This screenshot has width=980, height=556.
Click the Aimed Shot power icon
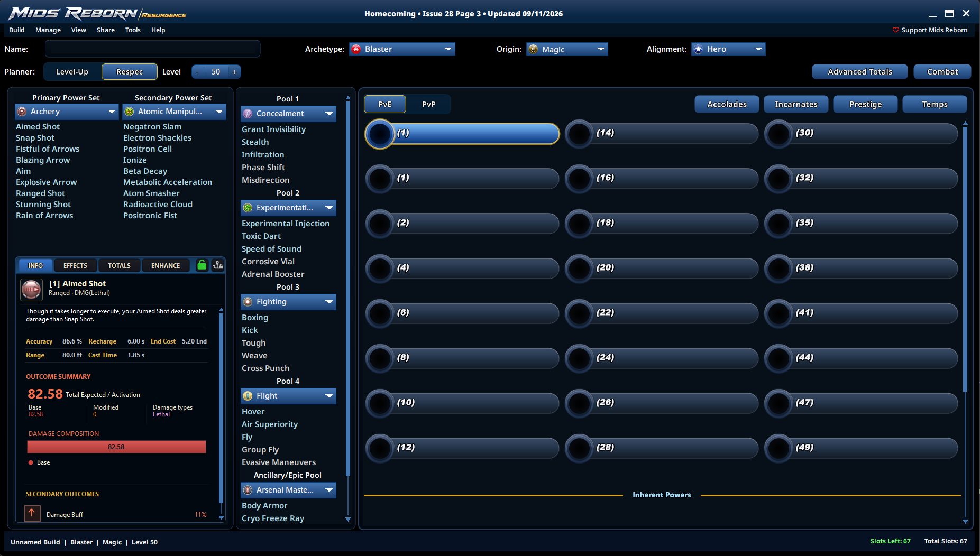click(31, 289)
